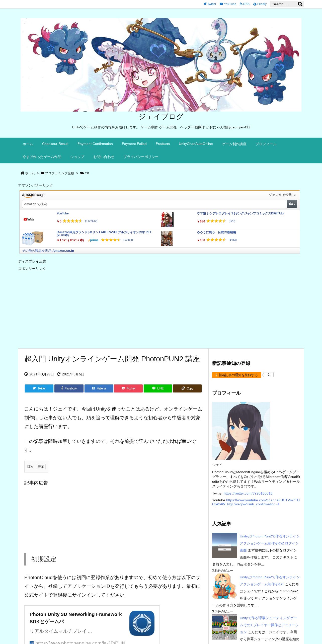The height and width of the screenshot is (644, 322).
Task: Copy the article URL with Copy button
Action: coord(187,388)
